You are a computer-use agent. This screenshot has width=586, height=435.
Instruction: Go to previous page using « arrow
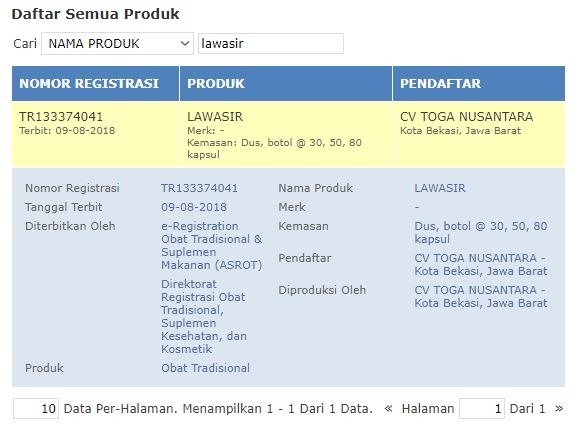(388, 408)
